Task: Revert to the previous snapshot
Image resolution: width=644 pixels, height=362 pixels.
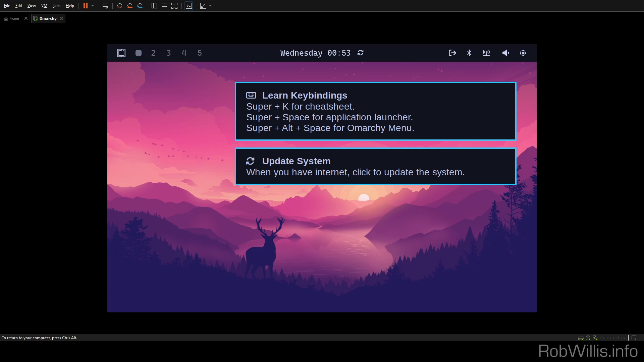Action: click(130, 6)
